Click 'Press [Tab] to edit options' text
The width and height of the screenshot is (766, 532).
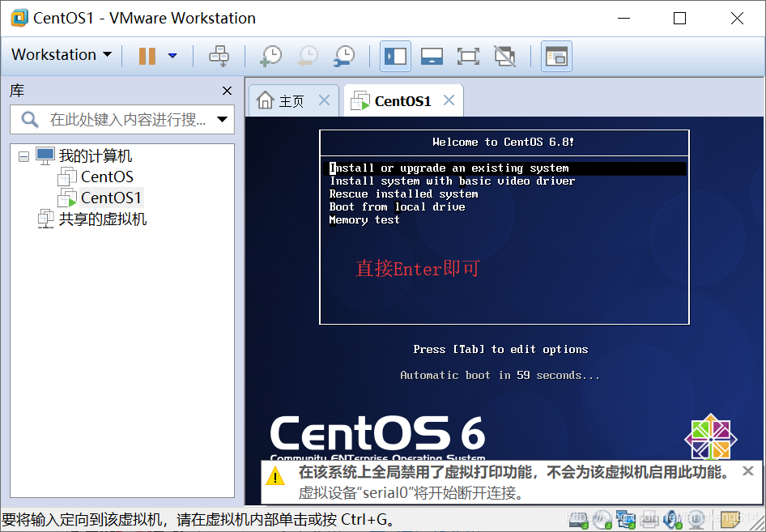(500, 349)
